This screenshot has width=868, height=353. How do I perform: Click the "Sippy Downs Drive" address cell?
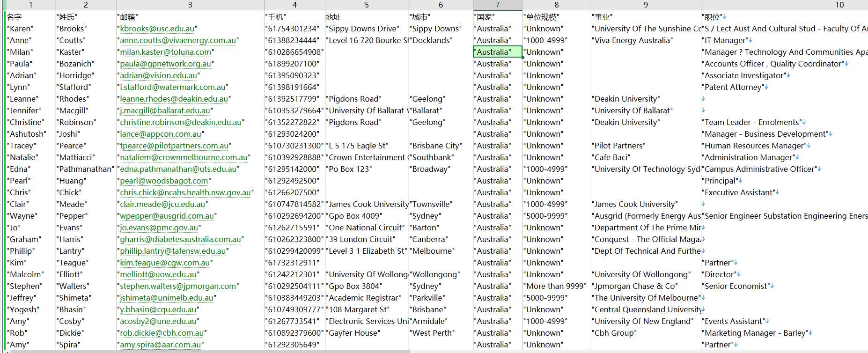(367, 29)
